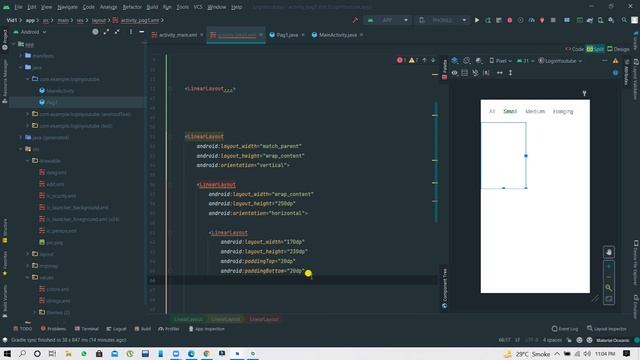Open Project panel options kebab menu
This screenshot has width=640, height=360.
point(131,31)
